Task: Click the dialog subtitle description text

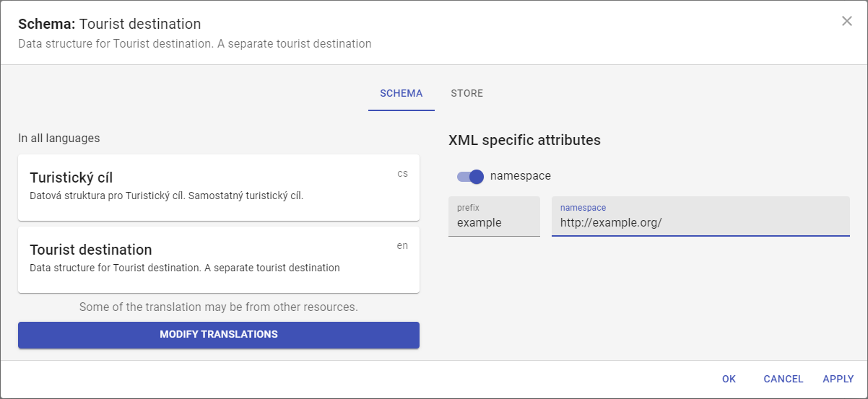Action: click(194, 44)
